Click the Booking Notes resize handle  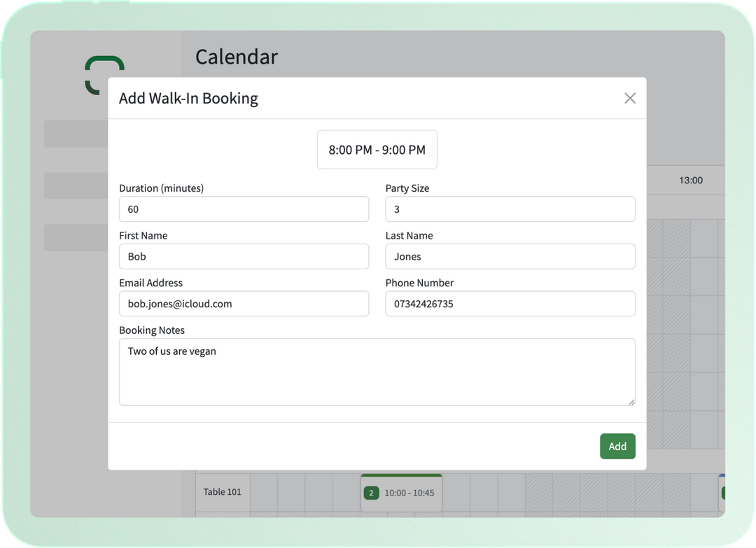(x=632, y=402)
